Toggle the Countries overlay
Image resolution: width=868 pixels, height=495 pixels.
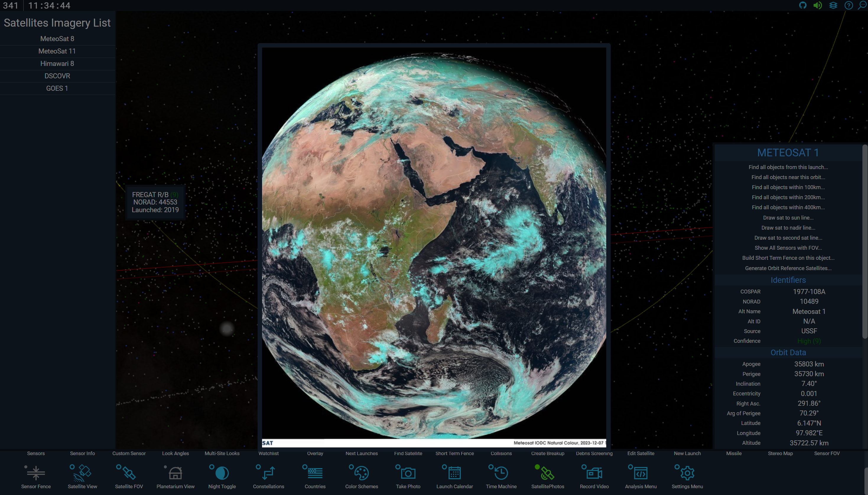(315, 473)
